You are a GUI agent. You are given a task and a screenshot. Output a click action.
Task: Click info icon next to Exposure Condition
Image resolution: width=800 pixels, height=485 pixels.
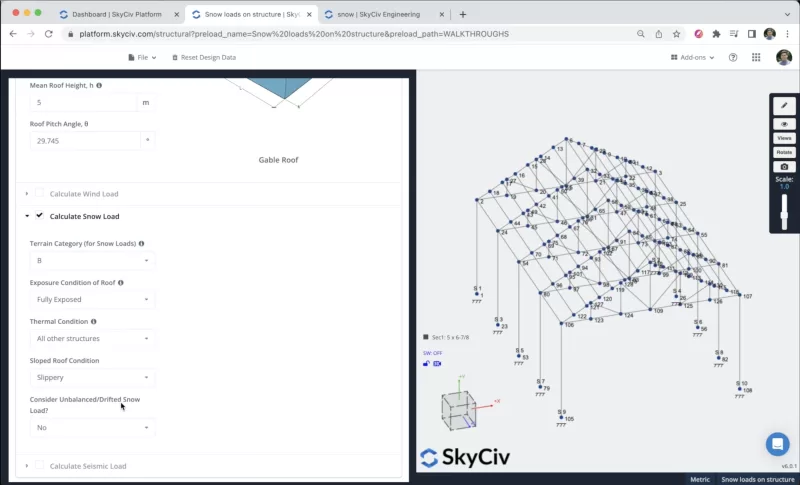[121, 283]
